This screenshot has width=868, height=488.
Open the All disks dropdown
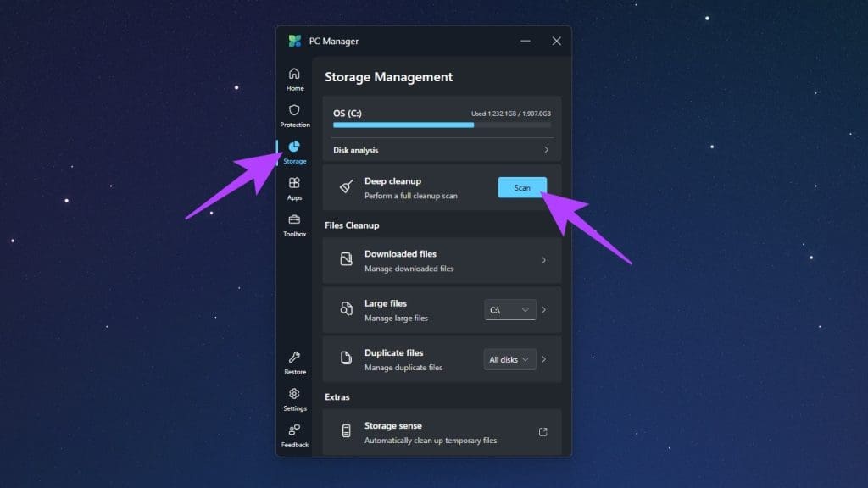[x=509, y=359]
